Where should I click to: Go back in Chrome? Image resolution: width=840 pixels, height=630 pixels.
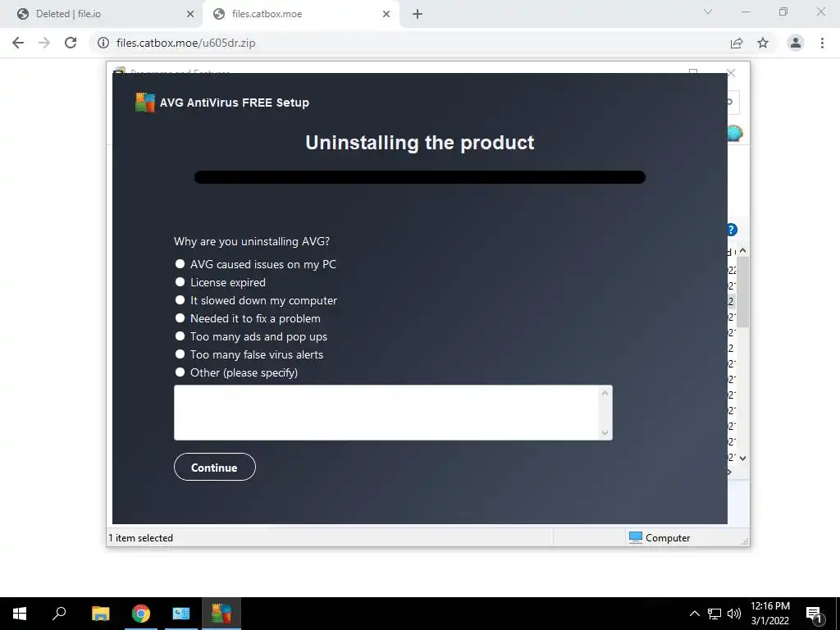click(x=18, y=43)
